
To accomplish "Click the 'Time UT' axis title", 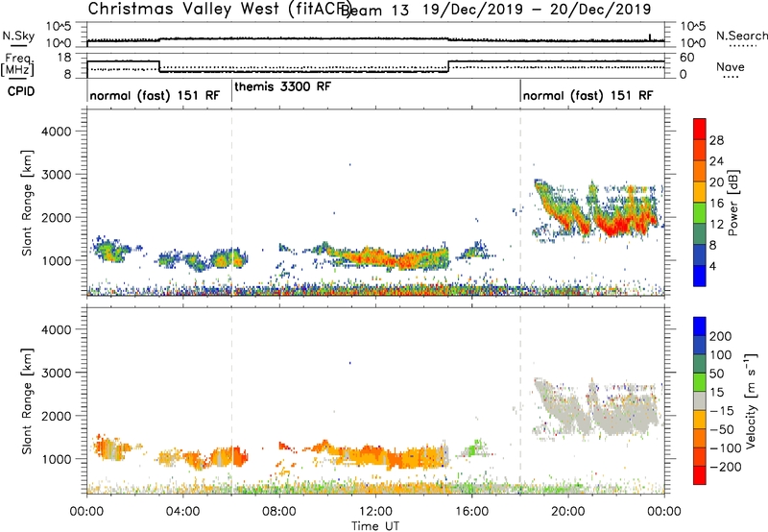I will pos(375,526).
